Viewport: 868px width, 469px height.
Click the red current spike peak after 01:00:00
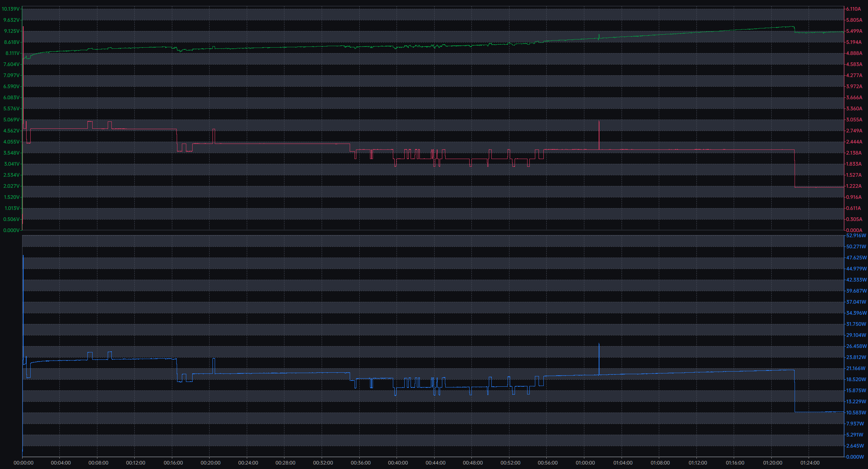(x=599, y=121)
